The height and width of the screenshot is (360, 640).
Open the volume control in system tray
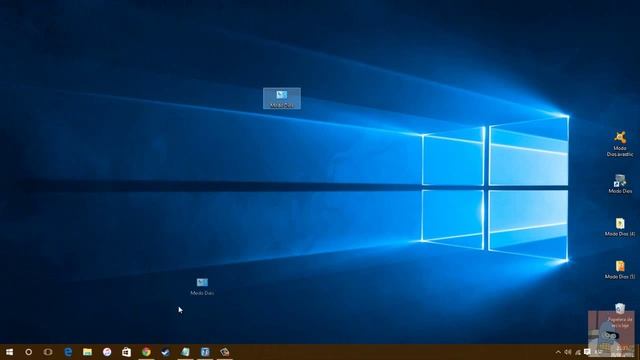point(568,352)
